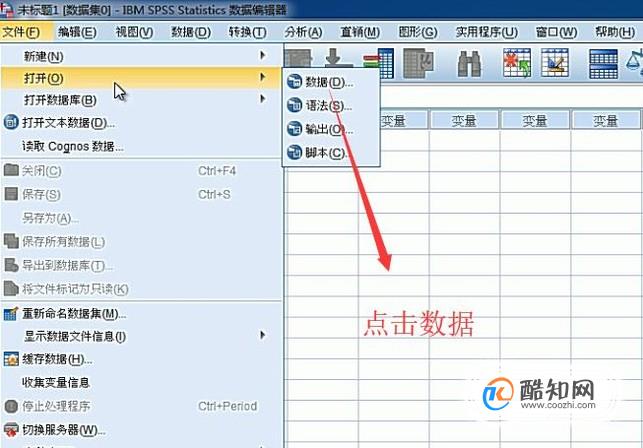Image resolution: width=643 pixels, height=448 pixels.
Task: Open the 编辑(E) menu
Action: coord(77,32)
